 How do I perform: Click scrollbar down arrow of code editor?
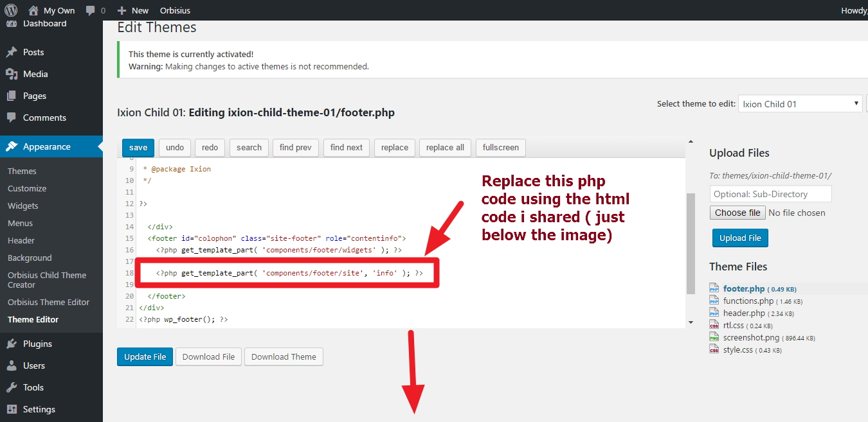pyautogui.click(x=691, y=322)
